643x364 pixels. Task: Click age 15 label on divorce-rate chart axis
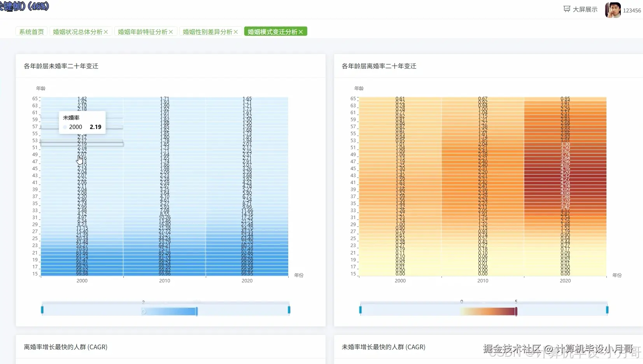click(353, 274)
